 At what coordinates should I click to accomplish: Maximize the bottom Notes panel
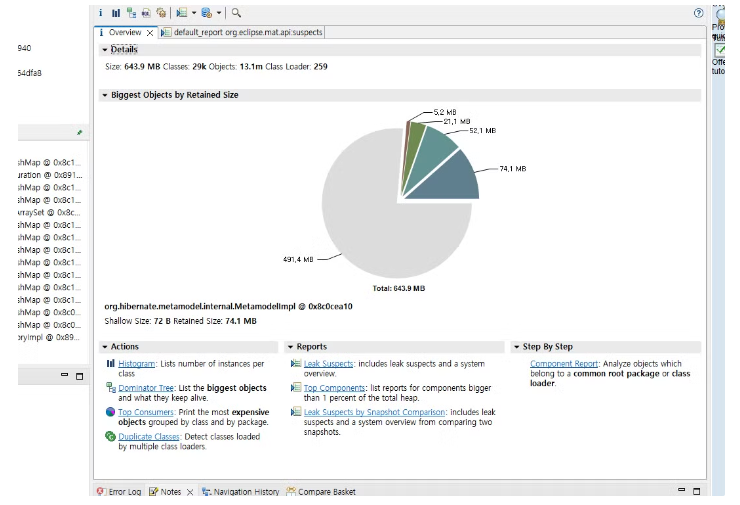[x=697, y=491]
